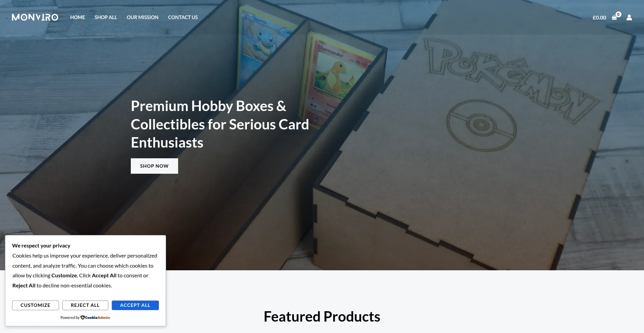Click the CookieAdmin shield logo
The width and height of the screenshot is (644, 333).
83,318
